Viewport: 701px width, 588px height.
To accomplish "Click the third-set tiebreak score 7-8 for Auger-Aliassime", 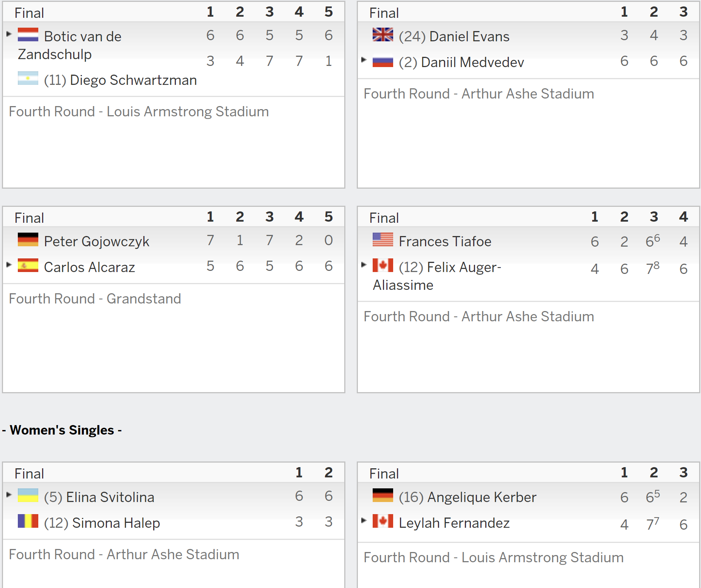I will pos(653,267).
